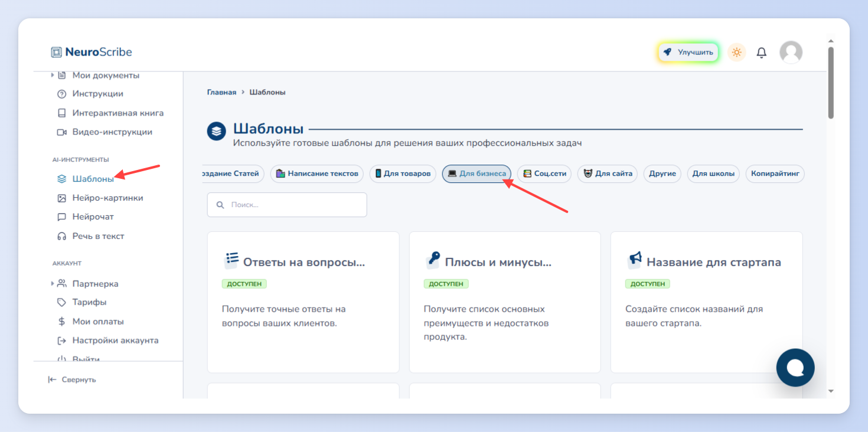Focus the Поиск search field
Screen dimensions: 868x432
(287, 205)
